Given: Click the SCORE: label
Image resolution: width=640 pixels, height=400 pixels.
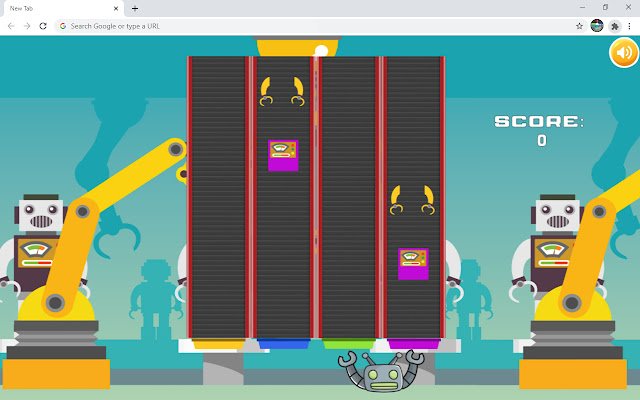Looking at the screenshot, I should [539, 122].
